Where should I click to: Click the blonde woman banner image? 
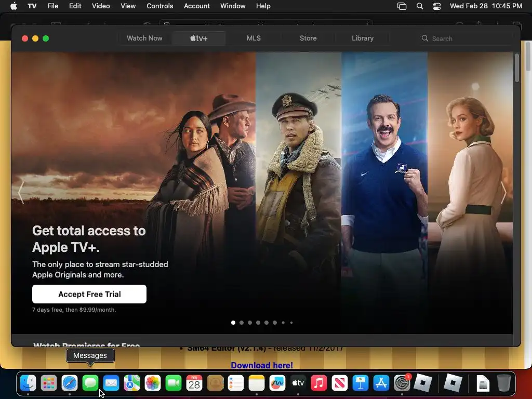(470, 193)
